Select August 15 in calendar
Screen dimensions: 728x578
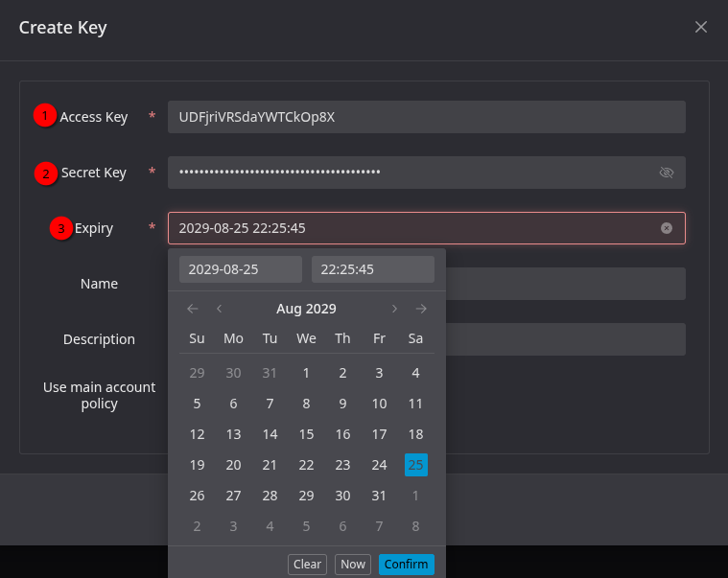click(306, 434)
